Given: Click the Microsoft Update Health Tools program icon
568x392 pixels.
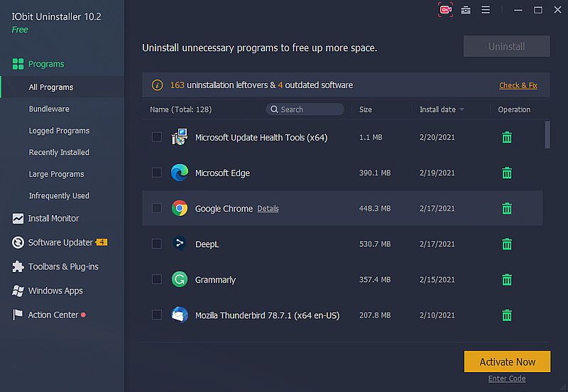Looking at the screenshot, I should 180,137.
